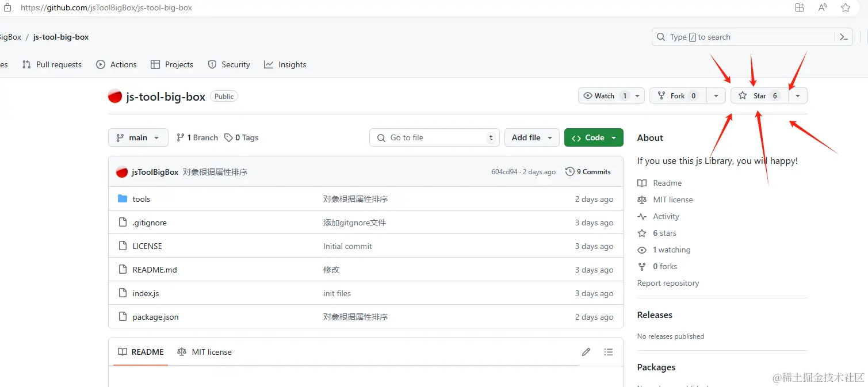The image size is (868, 387).
Task: Open the Security tab
Action: coord(229,64)
